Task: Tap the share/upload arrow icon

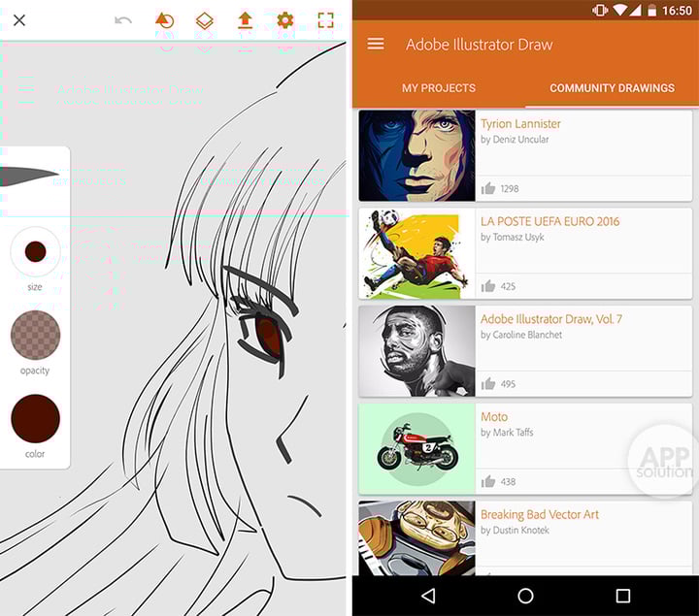Action: click(x=246, y=20)
